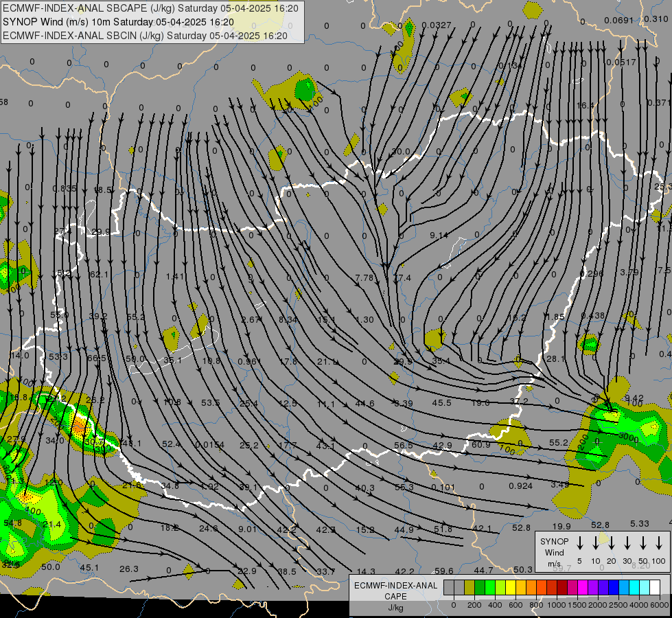Viewport: 672px width, 618px height.
Task: Click the map value 59.6
Action: pyautogui.click(x=444, y=571)
